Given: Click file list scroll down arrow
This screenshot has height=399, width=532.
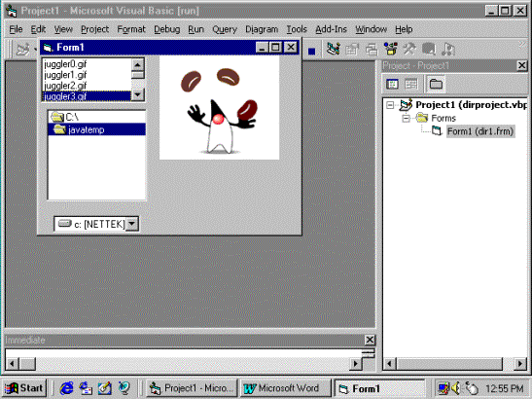Looking at the screenshot, I should coord(138,94).
